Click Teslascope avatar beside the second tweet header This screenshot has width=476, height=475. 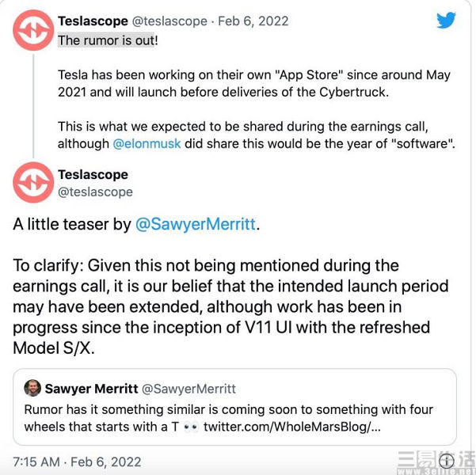(x=33, y=184)
